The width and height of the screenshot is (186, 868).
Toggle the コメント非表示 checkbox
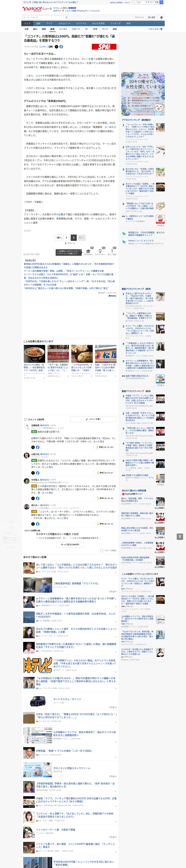pos(102,551)
